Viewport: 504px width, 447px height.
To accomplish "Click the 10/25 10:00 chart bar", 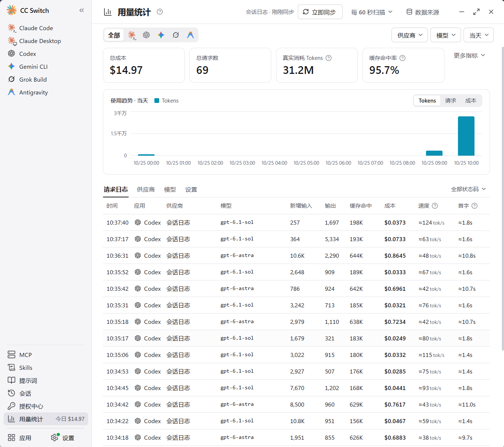I will pyautogui.click(x=466, y=136).
